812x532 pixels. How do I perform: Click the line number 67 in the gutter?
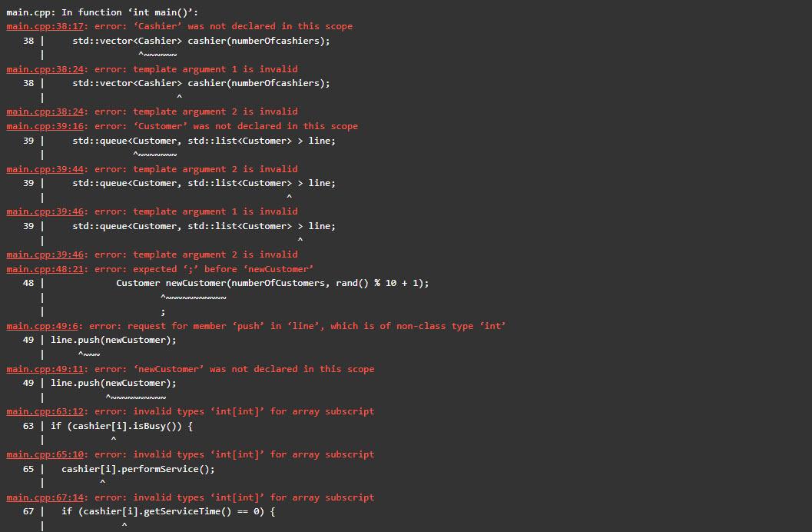[28, 512]
